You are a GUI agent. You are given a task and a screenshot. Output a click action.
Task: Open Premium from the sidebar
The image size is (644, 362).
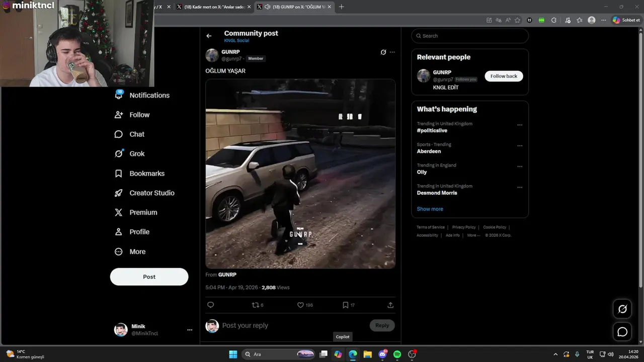pos(136,212)
